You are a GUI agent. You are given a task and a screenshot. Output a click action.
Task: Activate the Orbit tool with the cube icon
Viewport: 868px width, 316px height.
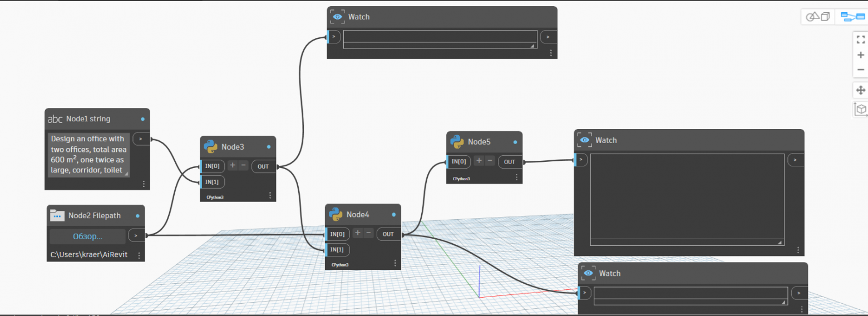(x=861, y=110)
